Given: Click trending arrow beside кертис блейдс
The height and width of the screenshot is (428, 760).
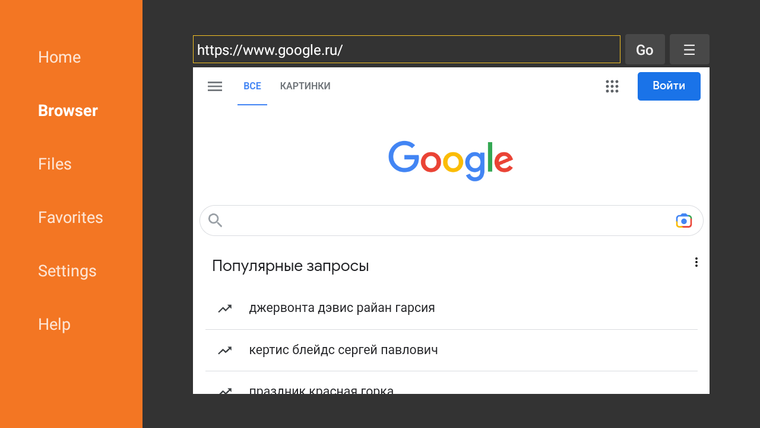Looking at the screenshot, I should 225,350.
